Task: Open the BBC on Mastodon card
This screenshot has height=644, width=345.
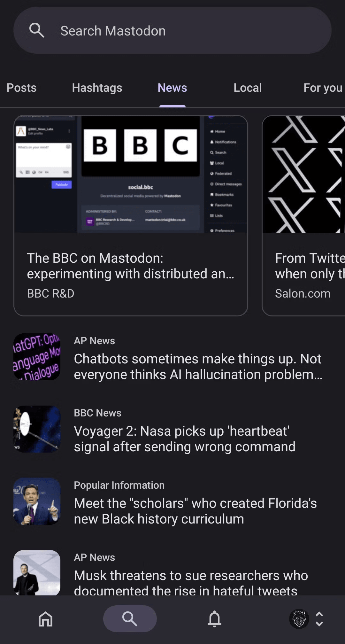Action: [131, 215]
